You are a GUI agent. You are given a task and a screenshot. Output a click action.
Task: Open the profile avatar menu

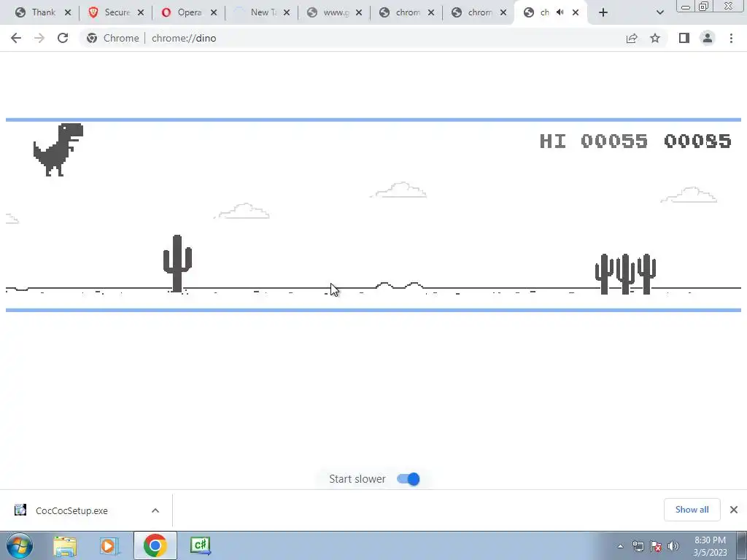click(x=708, y=38)
